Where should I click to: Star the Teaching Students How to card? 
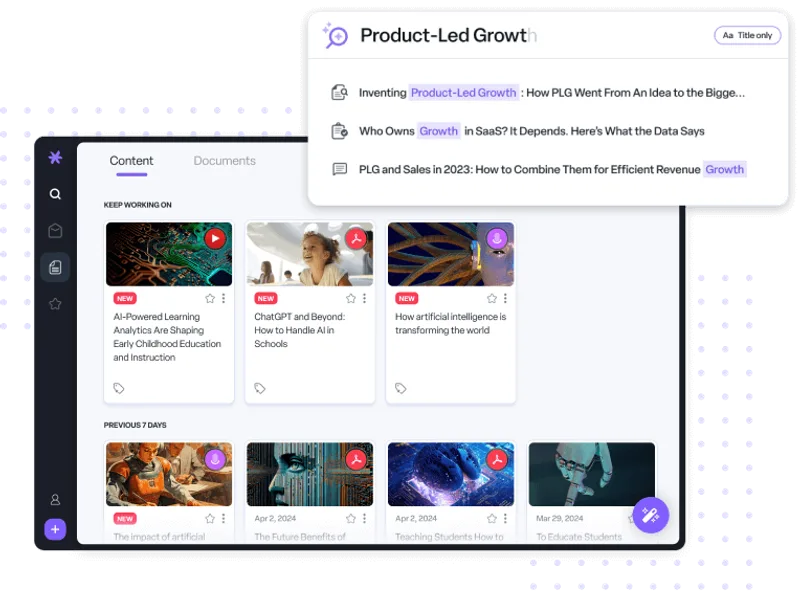(x=491, y=518)
